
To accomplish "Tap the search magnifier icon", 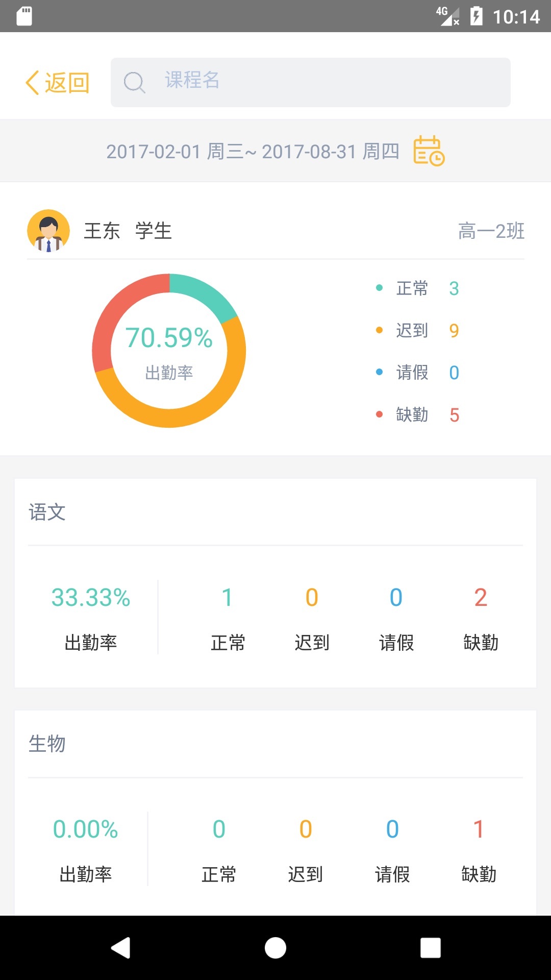I will 134,82.
